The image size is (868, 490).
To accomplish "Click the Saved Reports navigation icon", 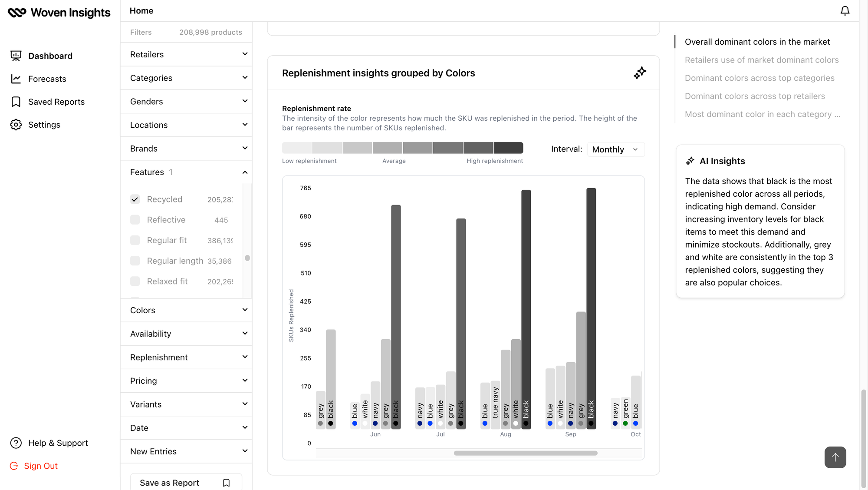I will [x=16, y=102].
